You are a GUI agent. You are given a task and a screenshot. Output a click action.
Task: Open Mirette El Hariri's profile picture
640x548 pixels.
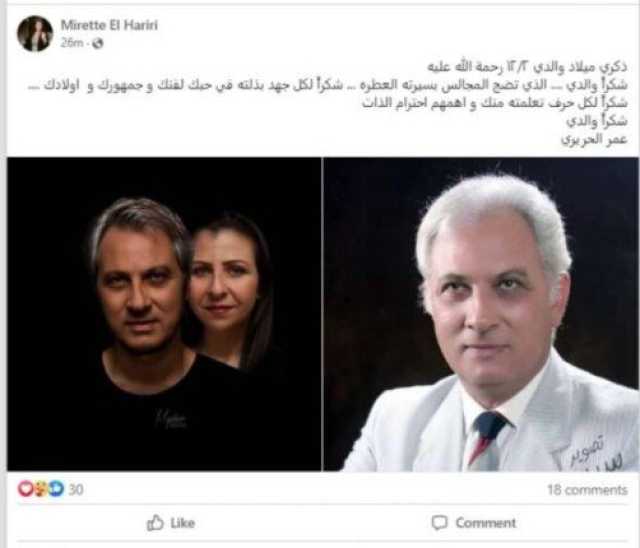[x=35, y=34]
